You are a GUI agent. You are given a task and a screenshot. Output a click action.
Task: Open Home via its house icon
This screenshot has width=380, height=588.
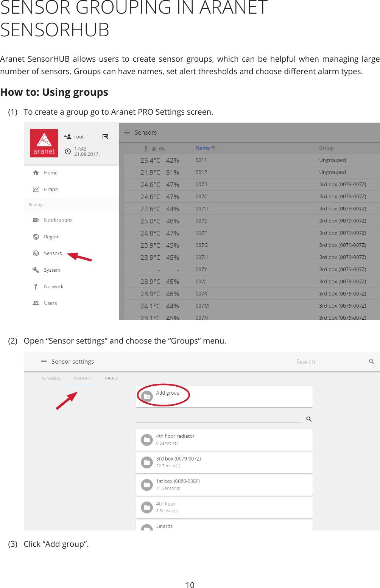click(36, 173)
